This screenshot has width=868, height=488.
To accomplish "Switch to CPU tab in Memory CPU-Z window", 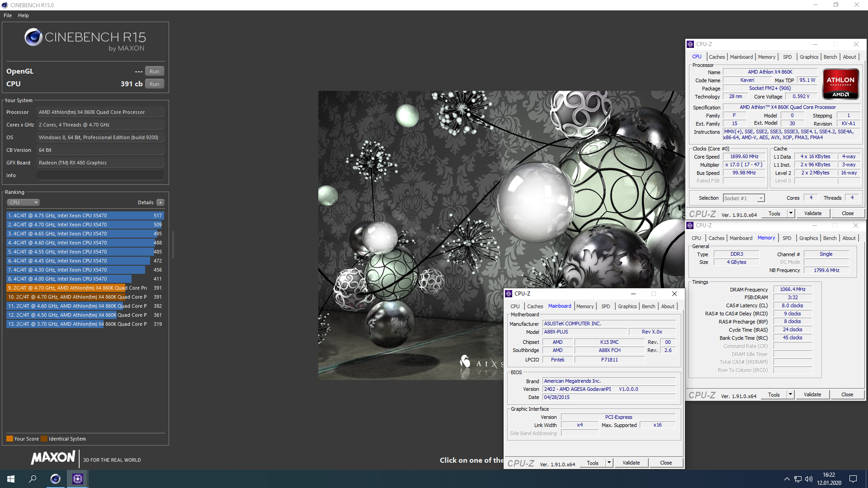I will tap(696, 238).
